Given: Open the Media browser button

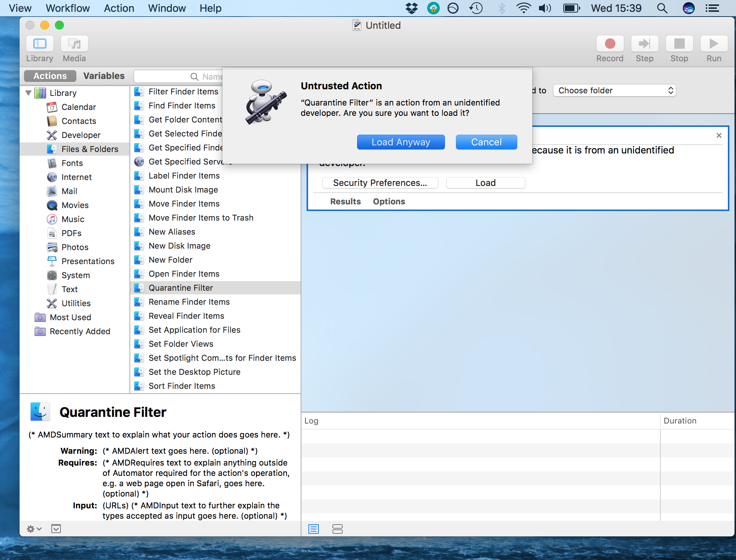Looking at the screenshot, I should 74,44.
